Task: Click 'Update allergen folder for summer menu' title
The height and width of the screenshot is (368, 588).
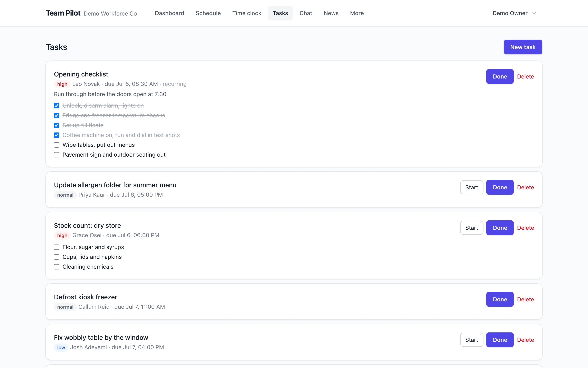Action: point(115,185)
